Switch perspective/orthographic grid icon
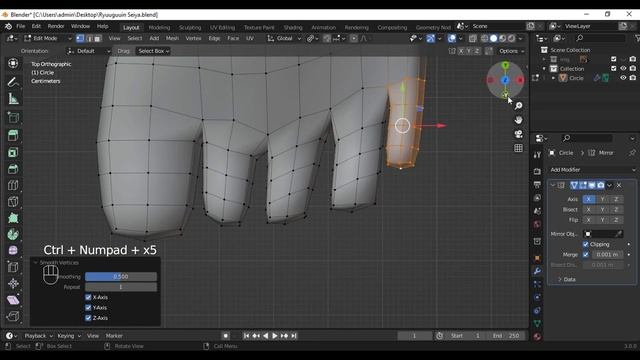 click(x=518, y=148)
